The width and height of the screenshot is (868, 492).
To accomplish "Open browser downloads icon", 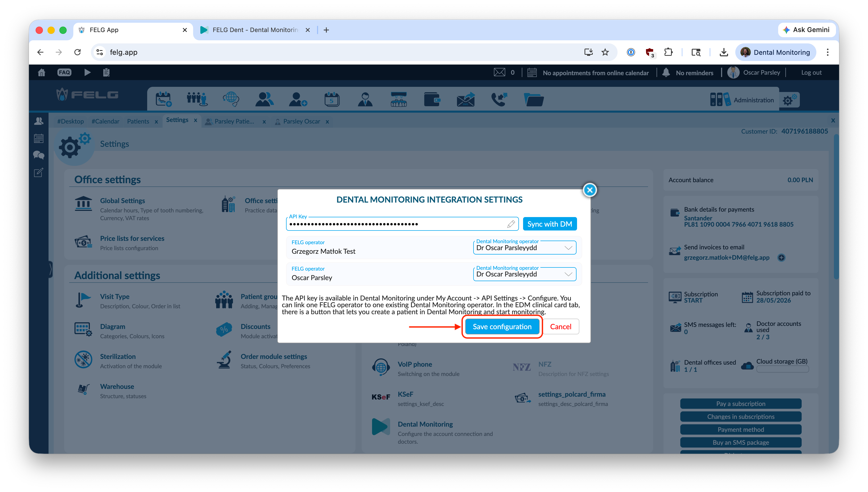I will point(723,52).
